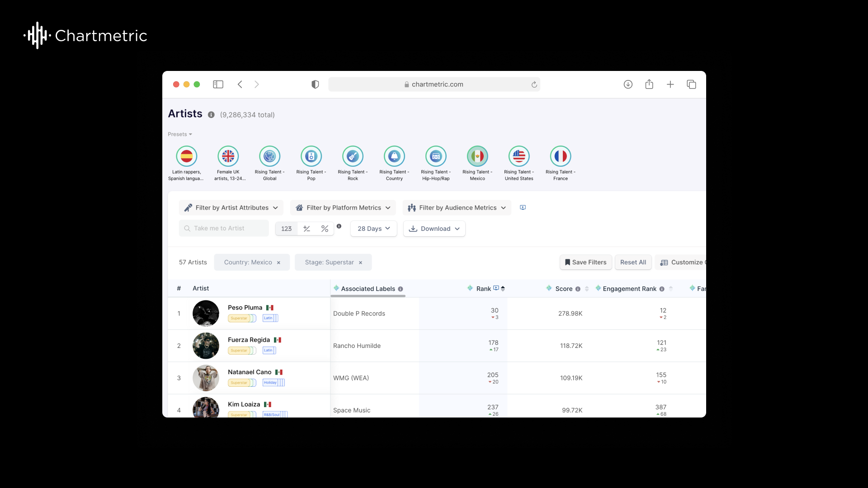Screen dimensions: 868x488
Task: Go back in browser history
Action: click(x=240, y=84)
